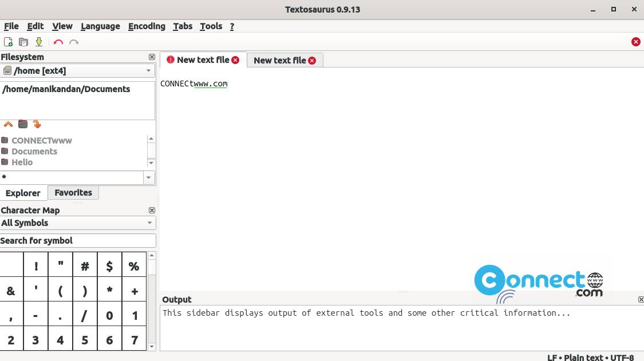Viewport: 644px width, 361px height.
Task: Open the ? help menu
Action: coord(232,26)
